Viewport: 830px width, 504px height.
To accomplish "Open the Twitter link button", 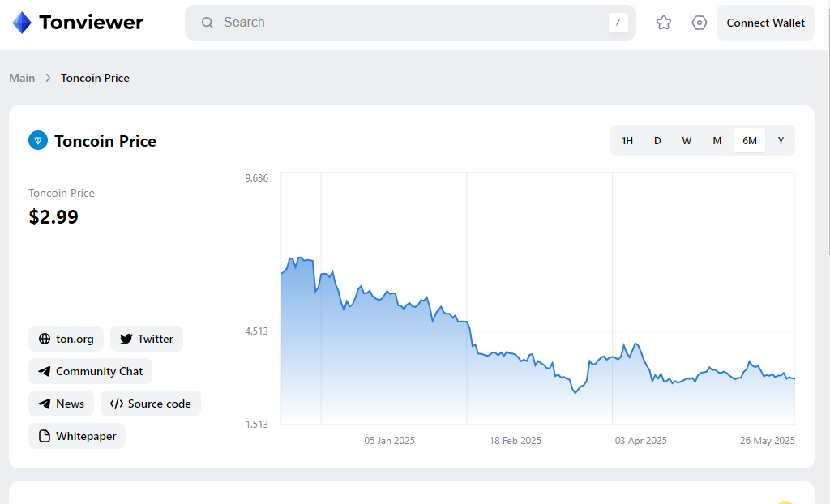I will coord(147,339).
